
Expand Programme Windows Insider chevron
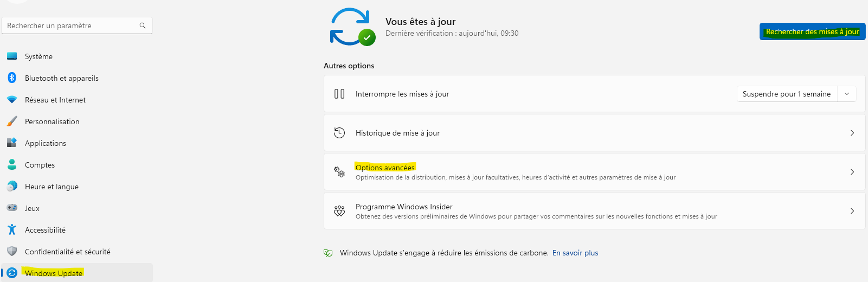click(x=852, y=211)
